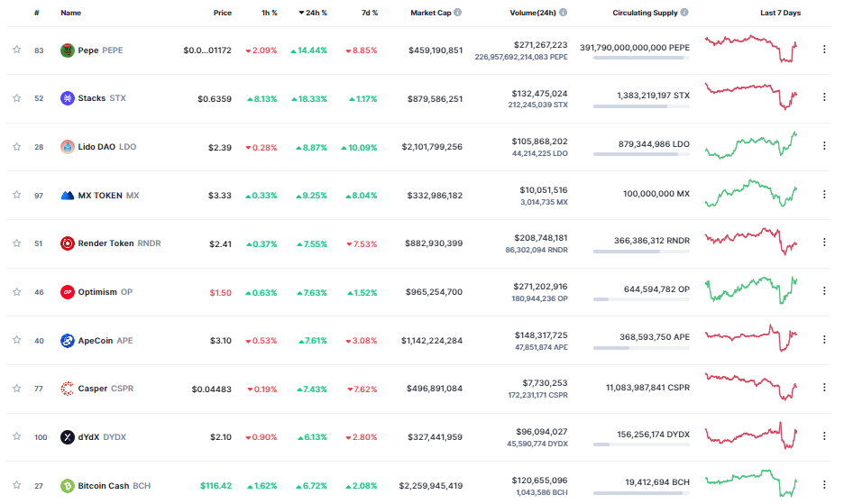Open dYdX row more options
Screen dimensions: 844x504
[824, 435]
